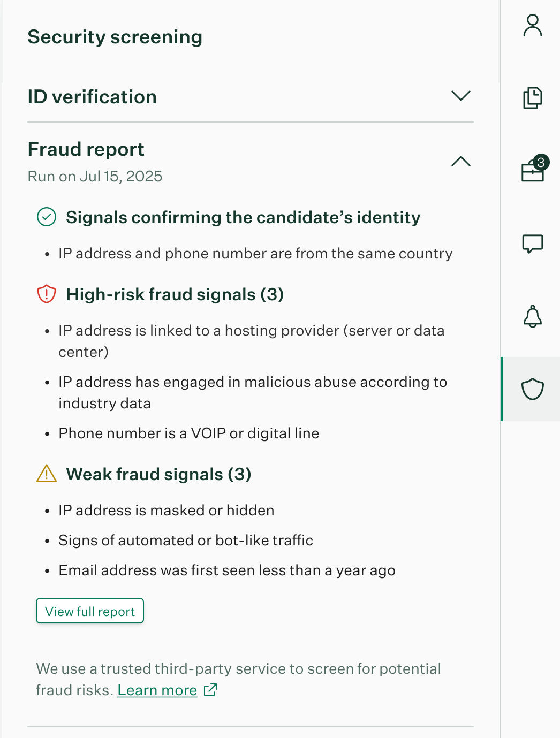Click the yellow warning triangle icon
This screenshot has height=738, width=560.
[47, 474]
